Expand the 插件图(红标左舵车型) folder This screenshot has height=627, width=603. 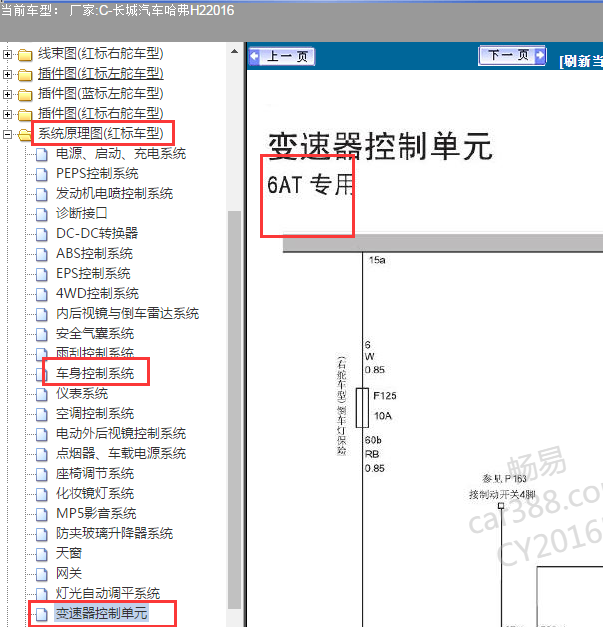coord(7,74)
